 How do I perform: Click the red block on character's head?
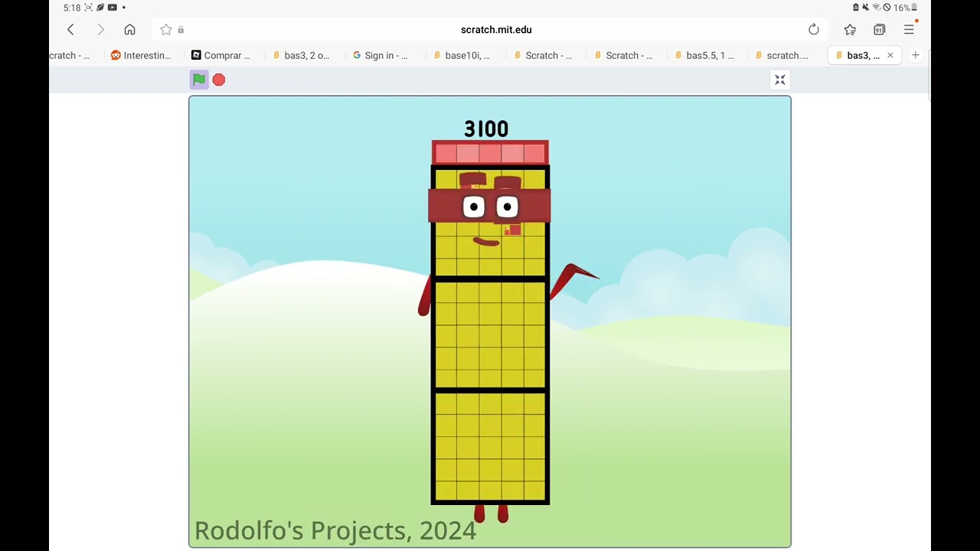tap(490, 152)
